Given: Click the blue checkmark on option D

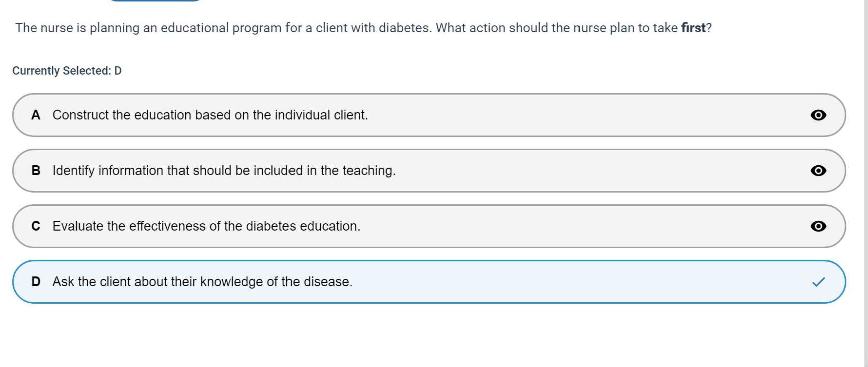Looking at the screenshot, I should (x=818, y=282).
